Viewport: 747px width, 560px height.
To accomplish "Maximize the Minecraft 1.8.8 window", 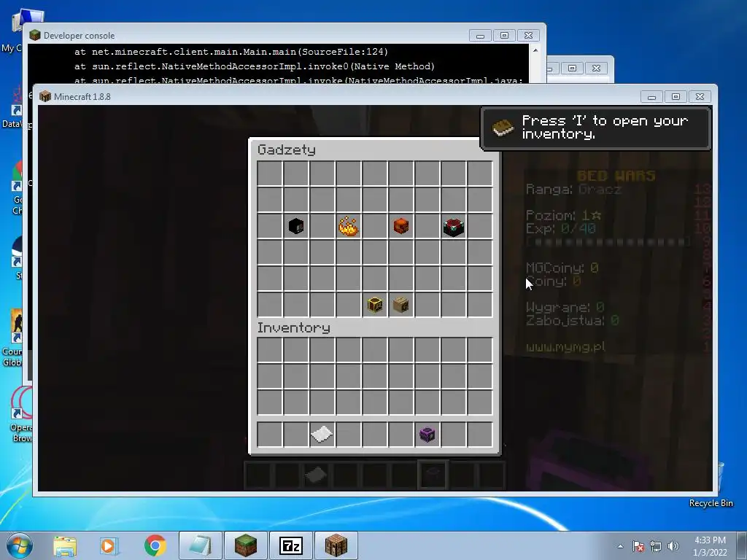I will click(676, 97).
